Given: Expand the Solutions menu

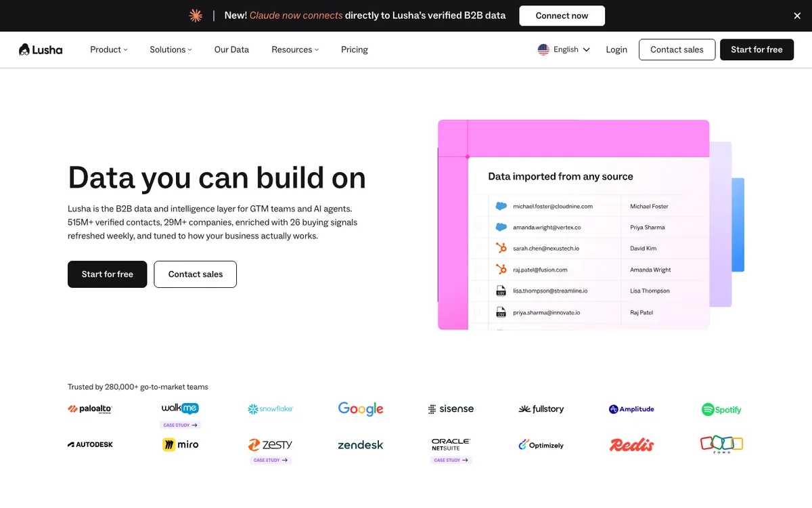Looking at the screenshot, I should [x=171, y=49].
